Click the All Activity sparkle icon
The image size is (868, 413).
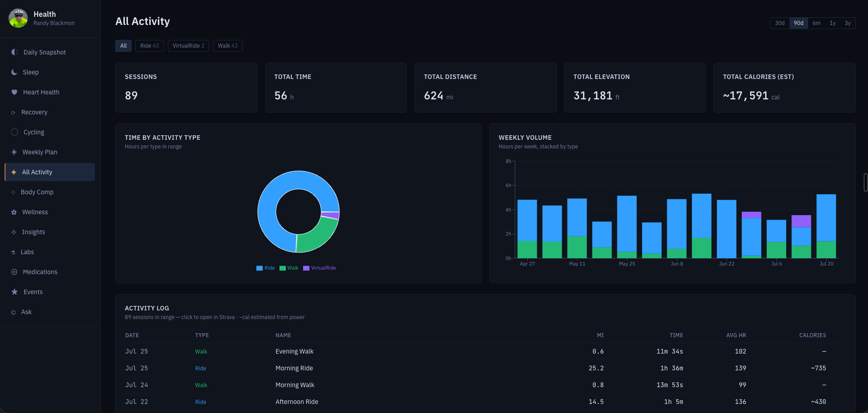pos(14,172)
